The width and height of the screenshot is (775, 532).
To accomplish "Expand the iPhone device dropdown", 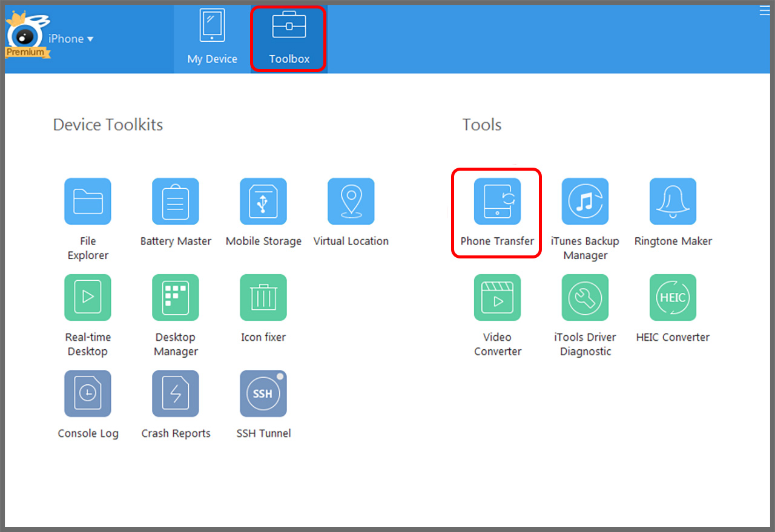I will (71, 39).
